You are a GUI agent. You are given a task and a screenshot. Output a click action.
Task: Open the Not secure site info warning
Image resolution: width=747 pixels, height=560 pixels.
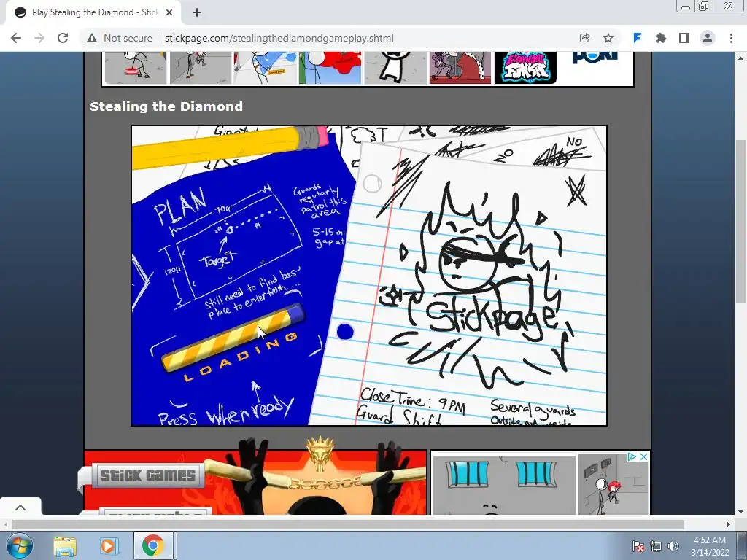coord(119,38)
